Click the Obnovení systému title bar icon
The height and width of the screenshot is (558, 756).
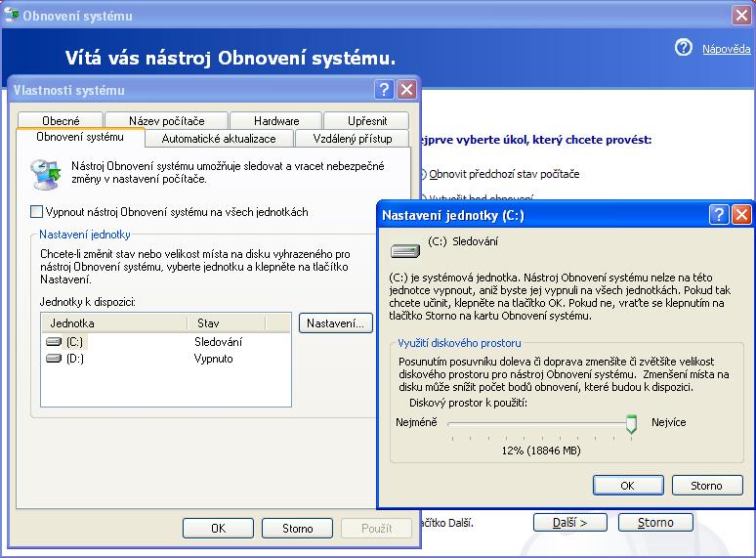pyautogui.click(x=11, y=15)
